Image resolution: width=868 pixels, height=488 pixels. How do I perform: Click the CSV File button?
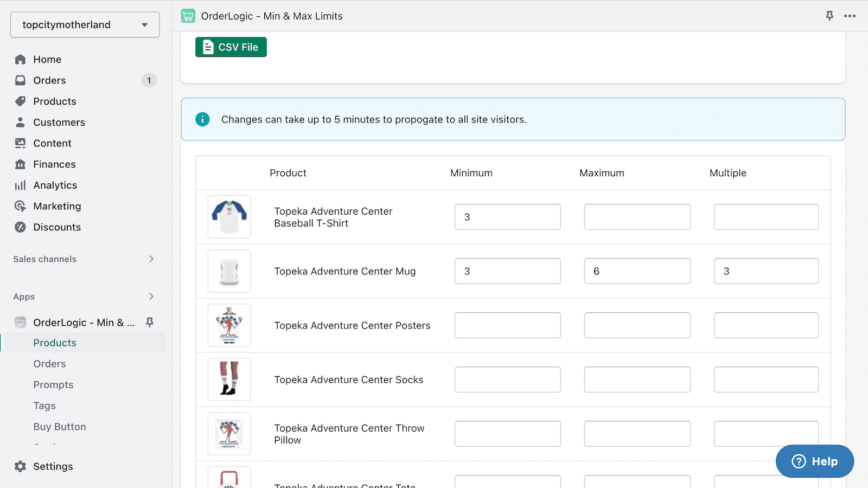(x=231, y=47)
